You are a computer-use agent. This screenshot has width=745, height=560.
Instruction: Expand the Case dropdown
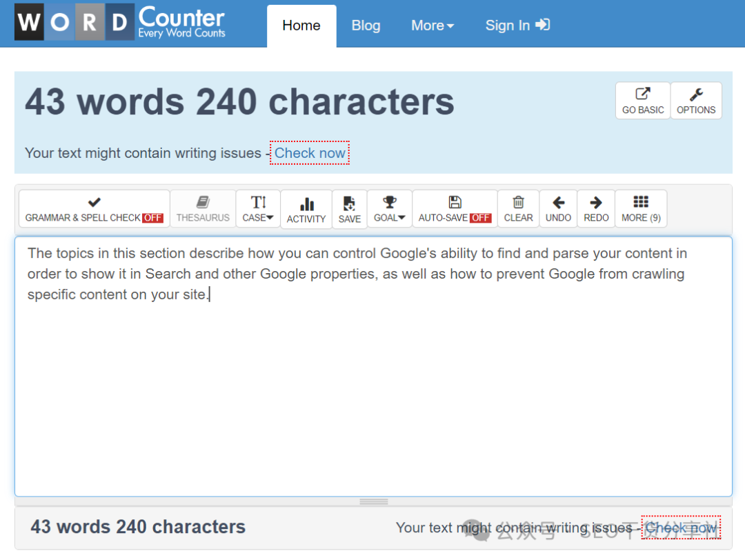point(258,208)
